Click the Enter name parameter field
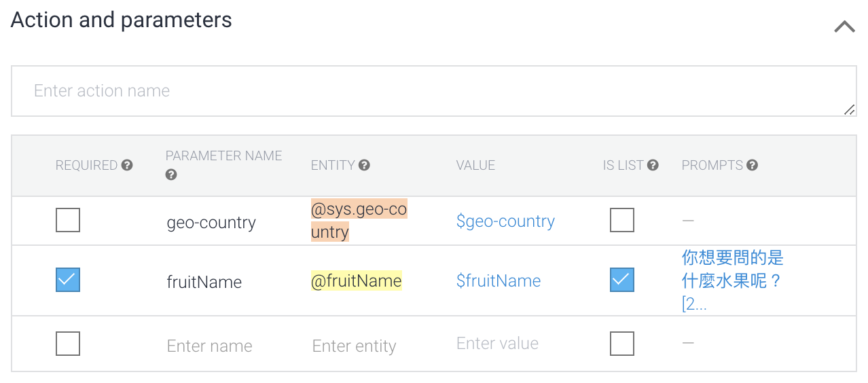This screenshot has height=383, width=868. [x=209, y=346]
